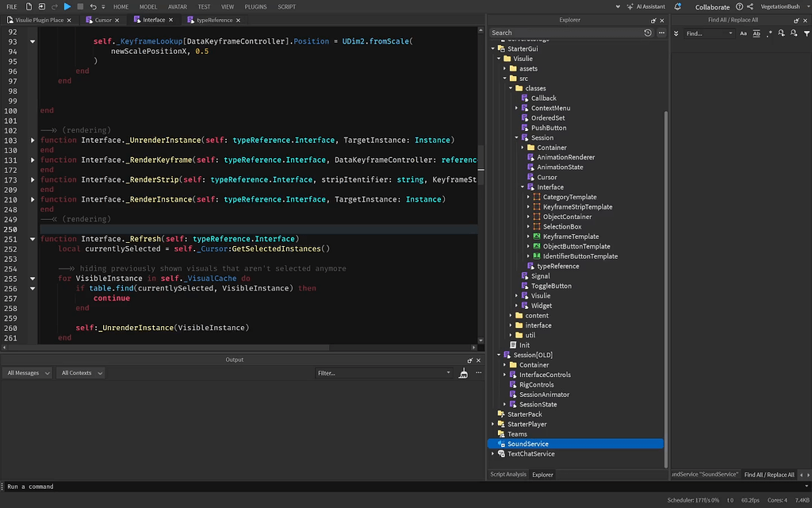Click the clear output icon beside the Filter field
This screenshot has height=508, width=812.
tap(463, 373)
